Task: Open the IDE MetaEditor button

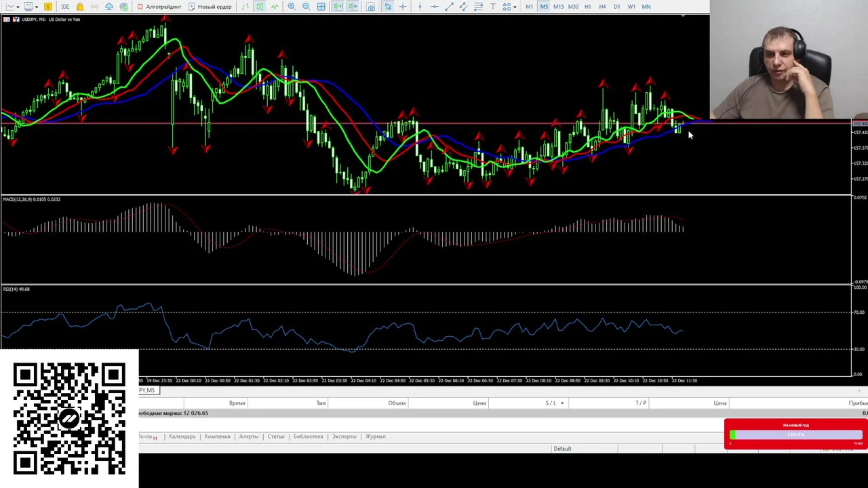Action: 65,7
